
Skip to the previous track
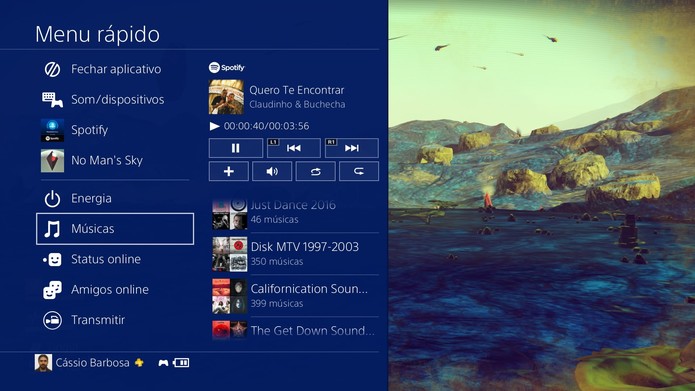click(x=293, y=148)
